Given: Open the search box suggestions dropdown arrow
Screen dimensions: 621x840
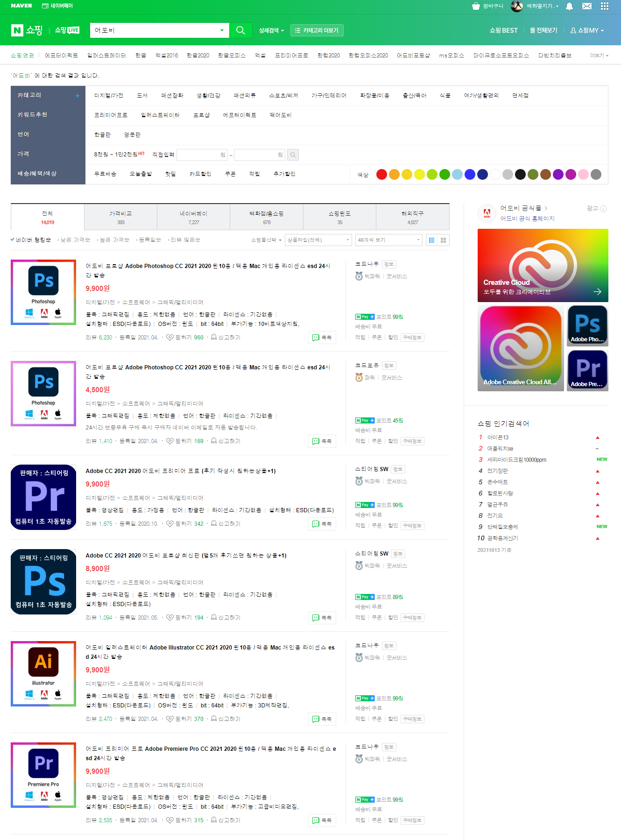Looking at the screenshot, I should point(222,30).
